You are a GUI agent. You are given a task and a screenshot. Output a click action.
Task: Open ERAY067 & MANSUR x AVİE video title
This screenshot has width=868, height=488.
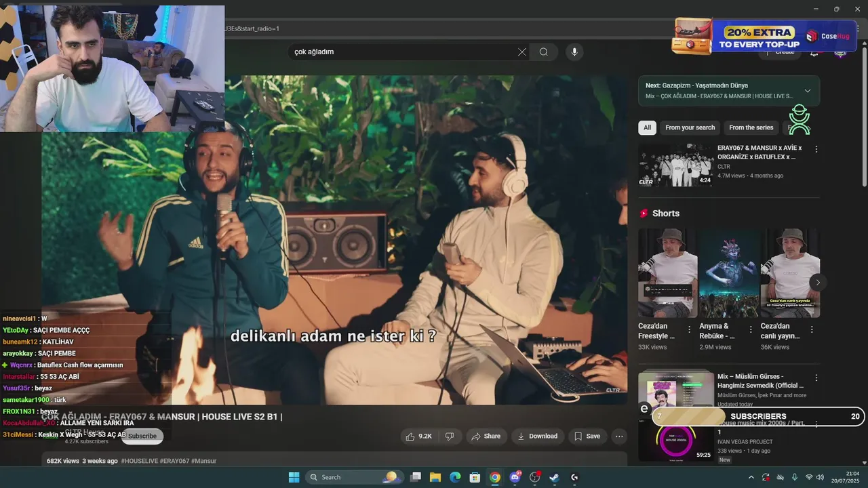[759, 152]
